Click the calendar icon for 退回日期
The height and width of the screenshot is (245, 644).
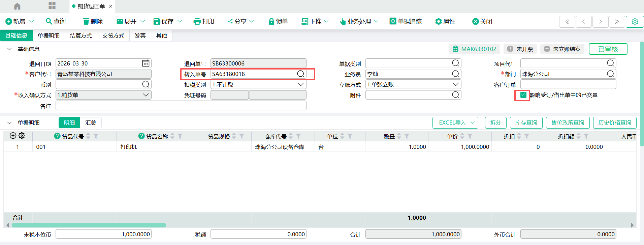(x=146, y=63)
